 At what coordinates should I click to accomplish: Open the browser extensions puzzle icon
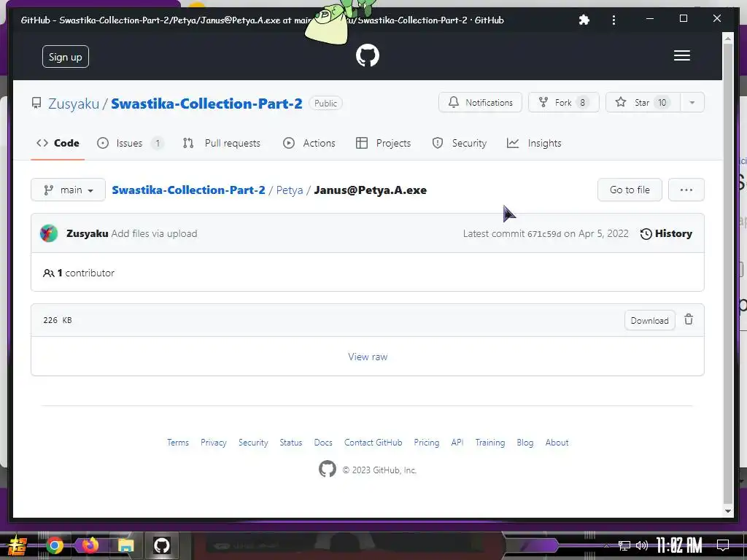(x=584, y=20)
